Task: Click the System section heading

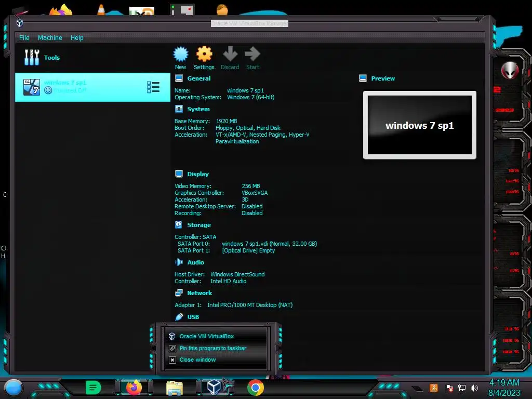Action: [x=198, y=109]
